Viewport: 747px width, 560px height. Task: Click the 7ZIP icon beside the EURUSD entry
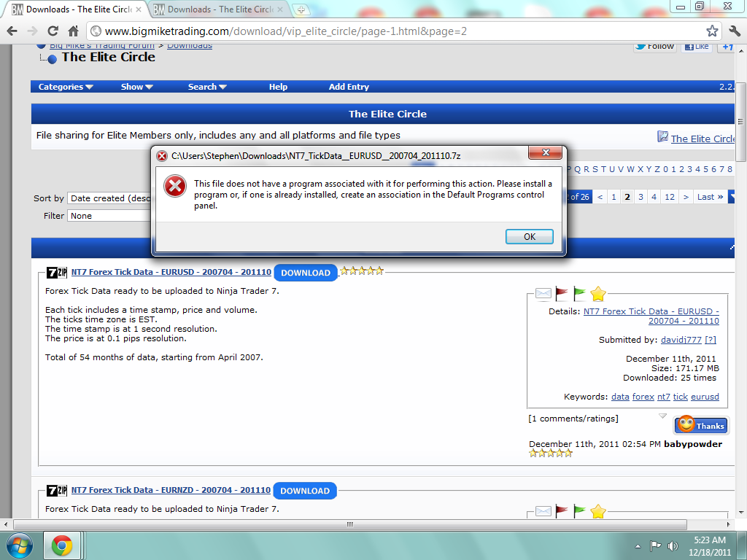point(57,273)
